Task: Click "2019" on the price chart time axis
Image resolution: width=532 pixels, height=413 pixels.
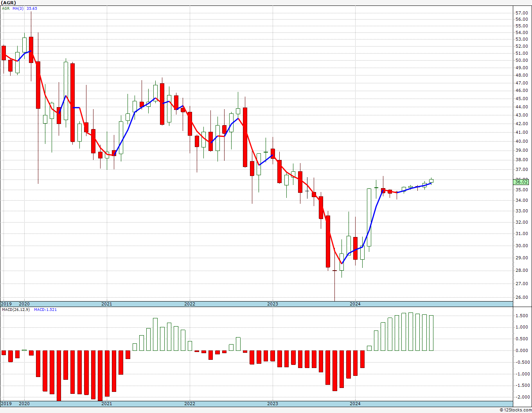Action: click(x=6, y=304)
